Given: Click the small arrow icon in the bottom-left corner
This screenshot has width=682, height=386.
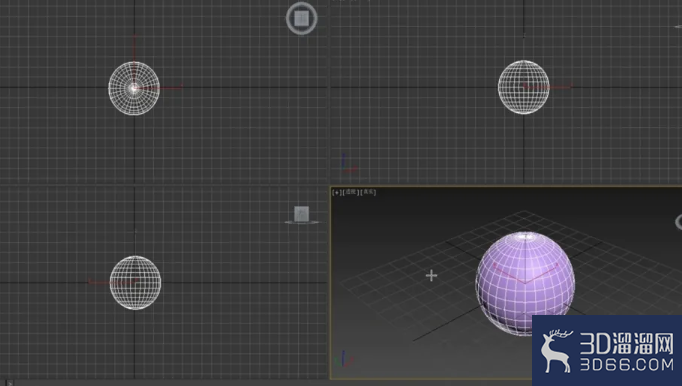Looking at the screenshot, I should [10, 383].
